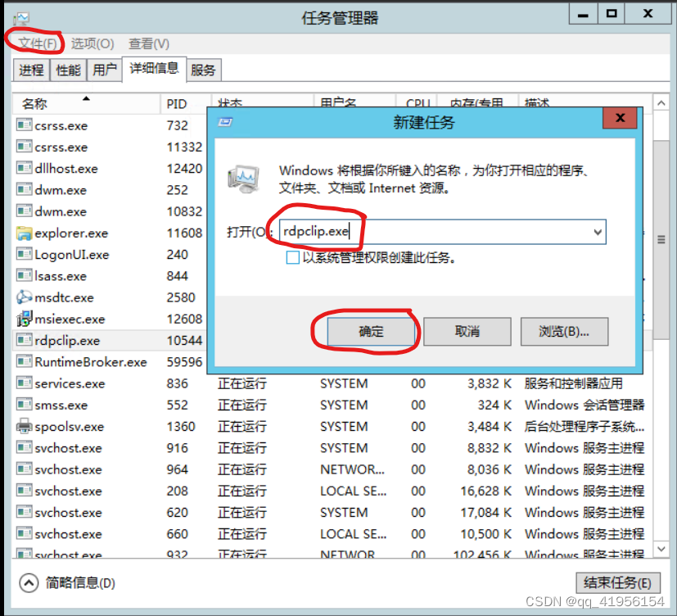Click the Run computer icon in dialog
Screen dimensions: 677x616
(x=243, y=179)
